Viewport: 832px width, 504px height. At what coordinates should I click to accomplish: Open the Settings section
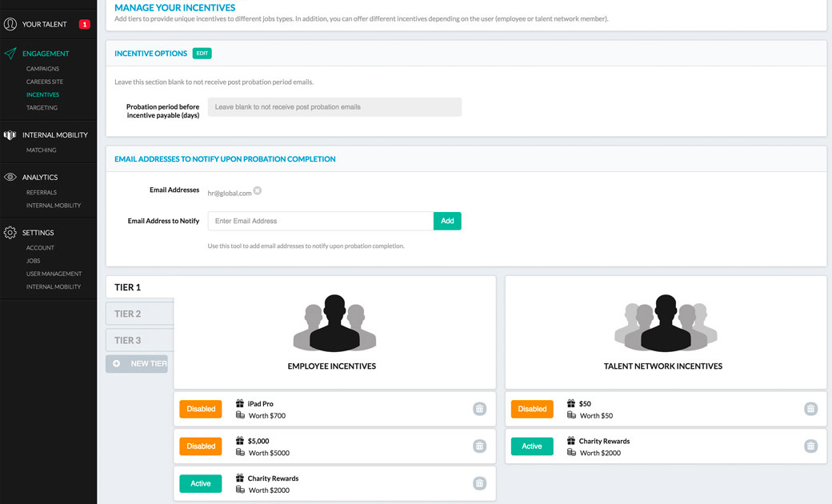tap(38, 232)
